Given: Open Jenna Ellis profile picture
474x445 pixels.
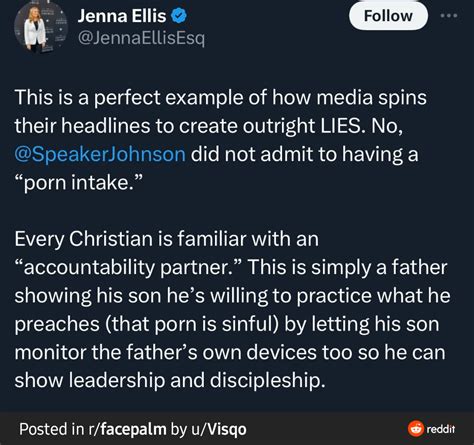Looking at the screenshot, I should pos(41,27).
